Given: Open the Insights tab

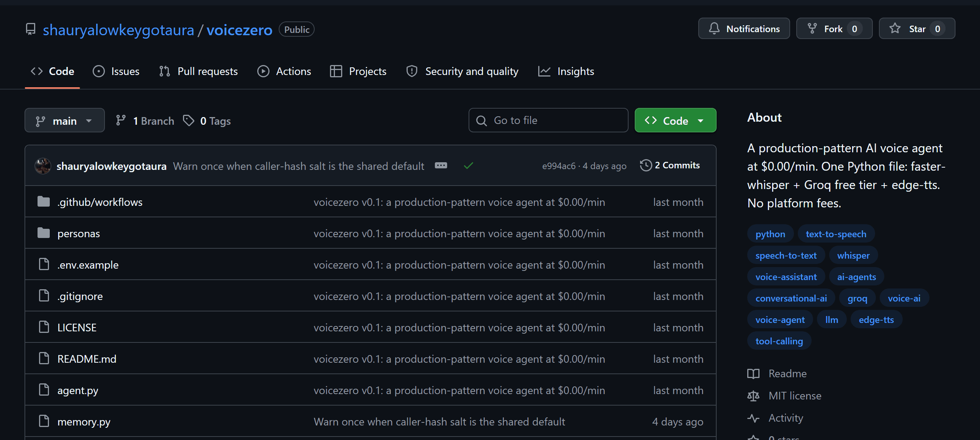Looking at the screenshot, I should click(x=566, y=71).
